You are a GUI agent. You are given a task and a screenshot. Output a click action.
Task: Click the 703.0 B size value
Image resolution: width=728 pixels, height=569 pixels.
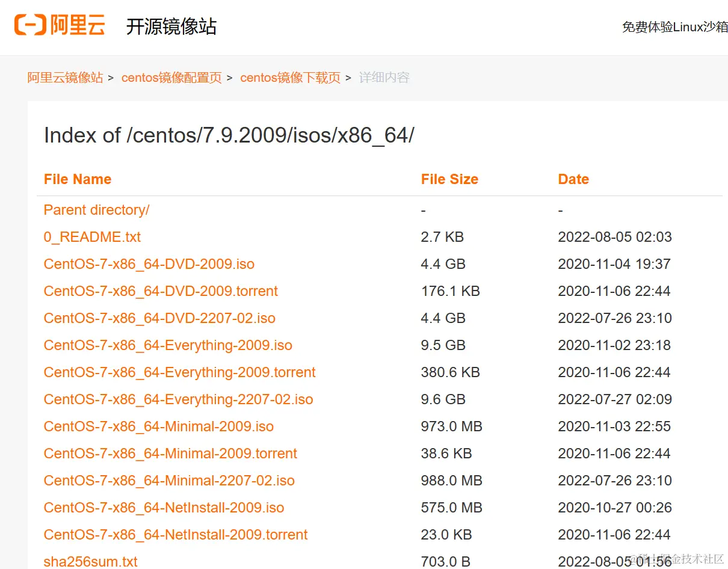tap(446, 562)
